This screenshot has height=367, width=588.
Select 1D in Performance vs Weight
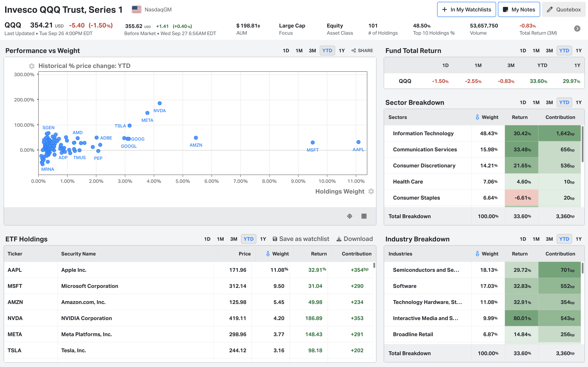pos(286,51)
